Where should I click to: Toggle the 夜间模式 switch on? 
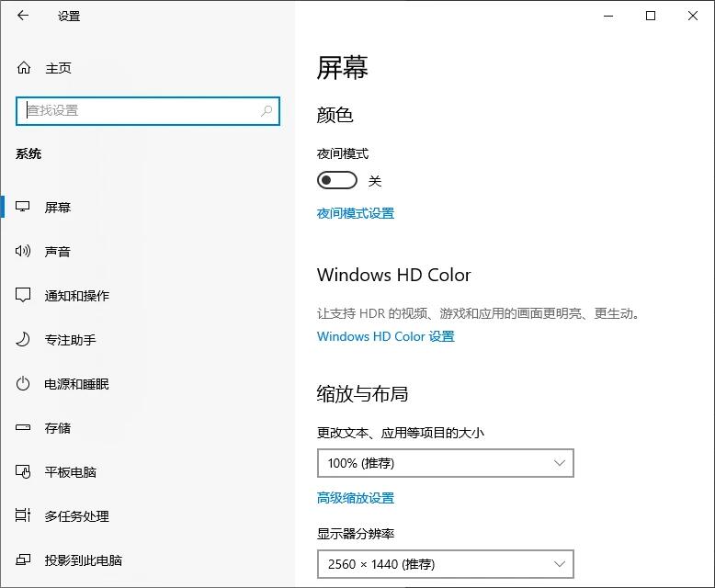(x=336, y=180)
